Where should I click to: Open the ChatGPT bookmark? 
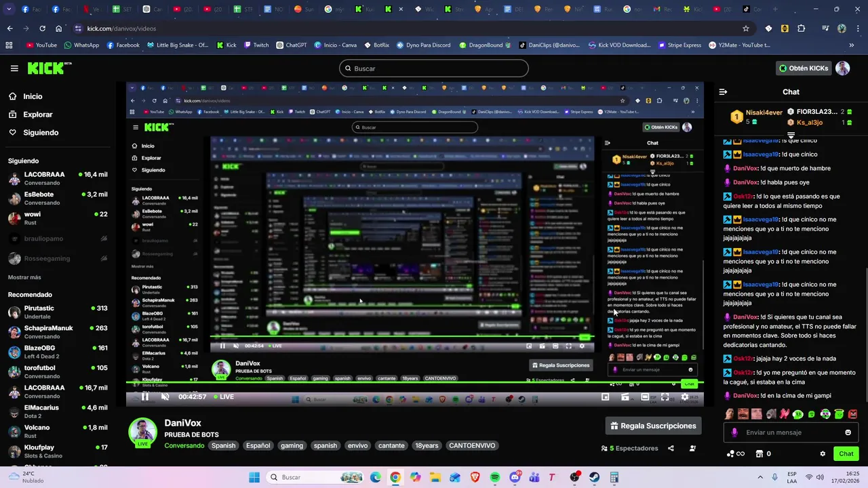point(292,45)
